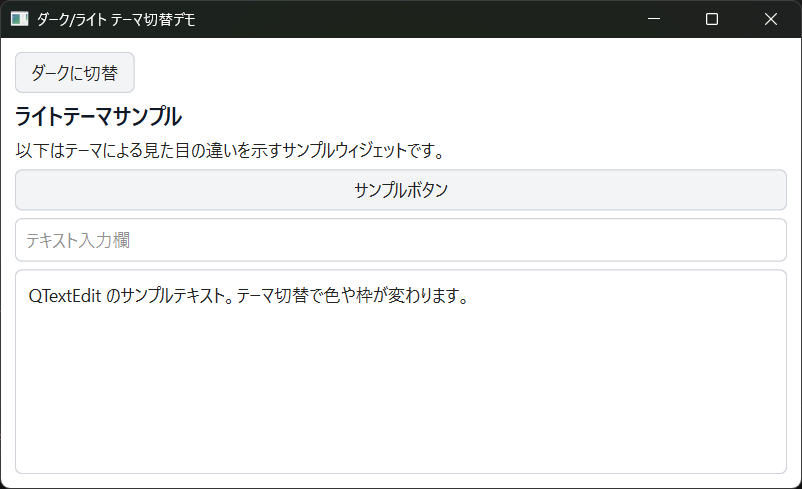Click the application icon in the title bar
This screenshot has width=802, height=489.
coord(19,19)
